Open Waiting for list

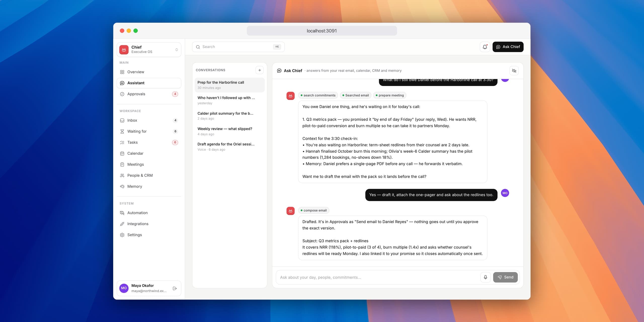coord(149,131)
